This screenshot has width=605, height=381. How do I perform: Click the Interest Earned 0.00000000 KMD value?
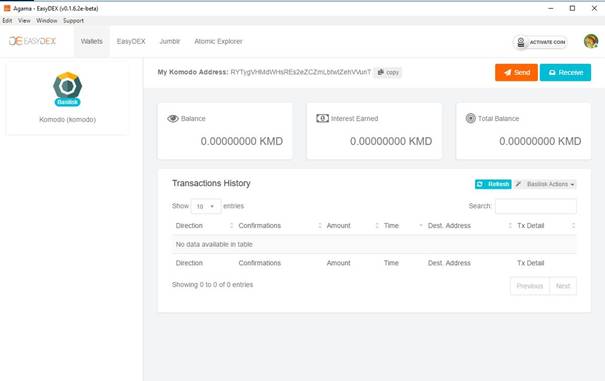tap(391, 141)
